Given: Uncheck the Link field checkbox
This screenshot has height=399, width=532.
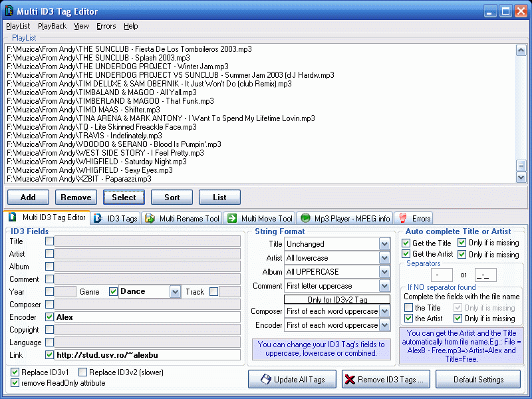Looking at the screenshot, I should tap(49, 355).
